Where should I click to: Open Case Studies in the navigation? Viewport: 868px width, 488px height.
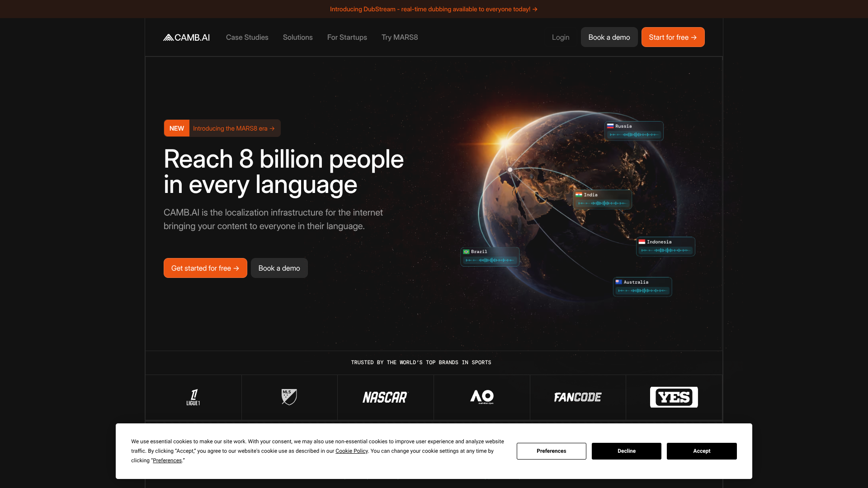[247, 38]
